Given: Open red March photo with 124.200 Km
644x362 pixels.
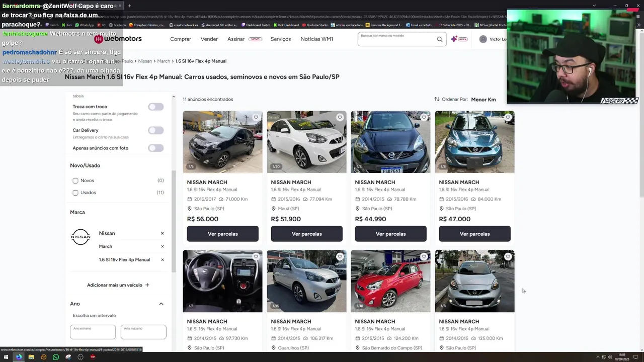Looking at the screenshot, I should [390, 281].
